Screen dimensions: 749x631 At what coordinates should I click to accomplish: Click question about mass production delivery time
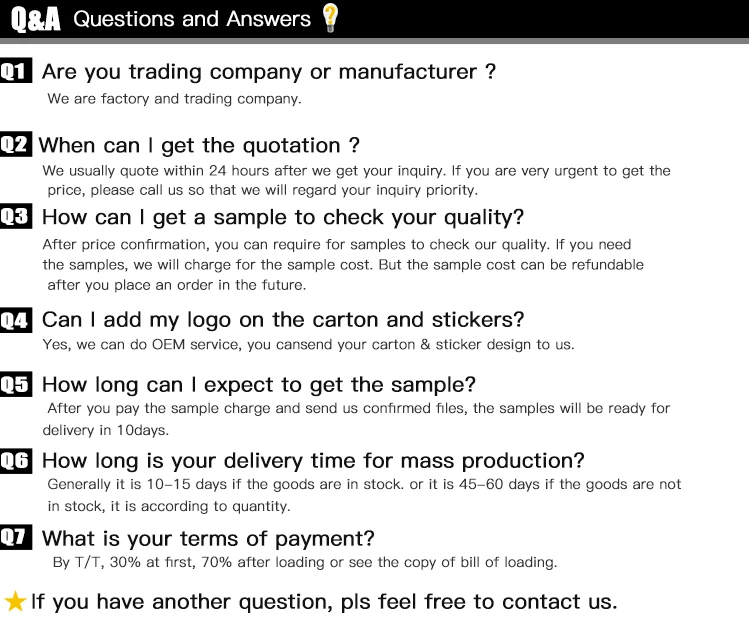(312, 461)
